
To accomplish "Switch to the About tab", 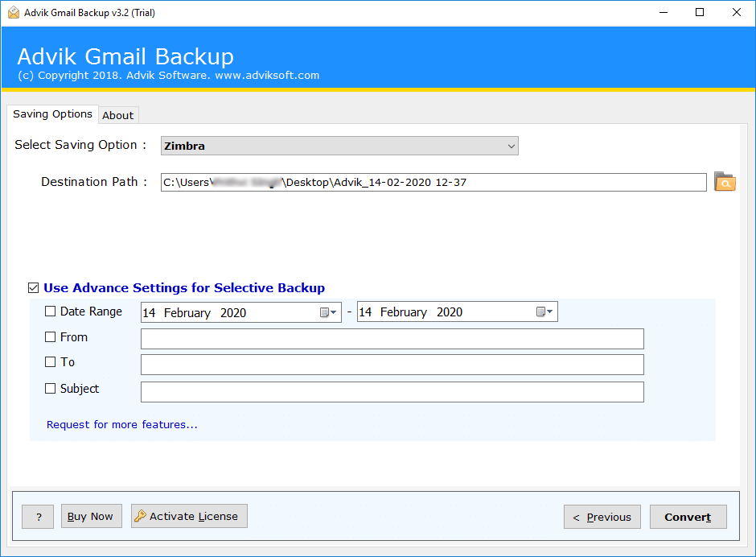I will tap(118, 115).
